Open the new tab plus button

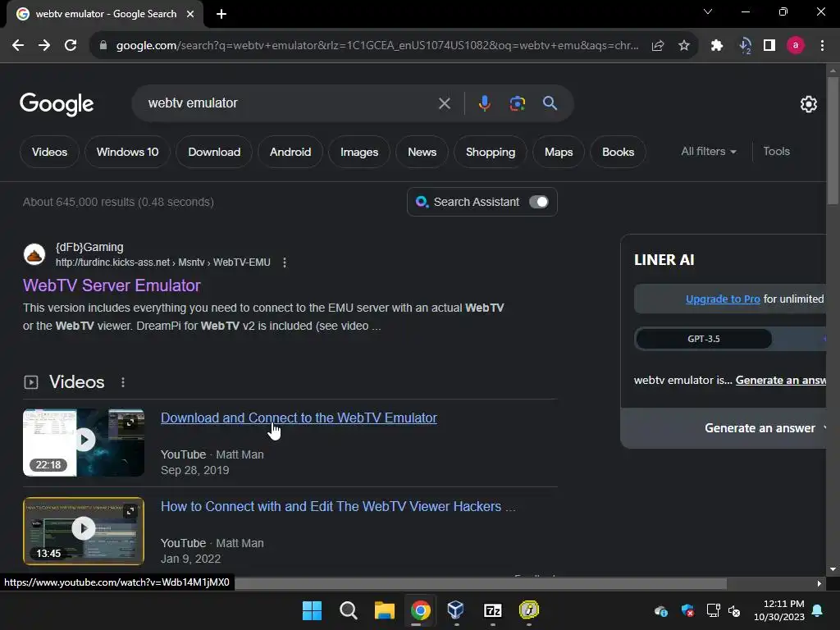point(221,14)
